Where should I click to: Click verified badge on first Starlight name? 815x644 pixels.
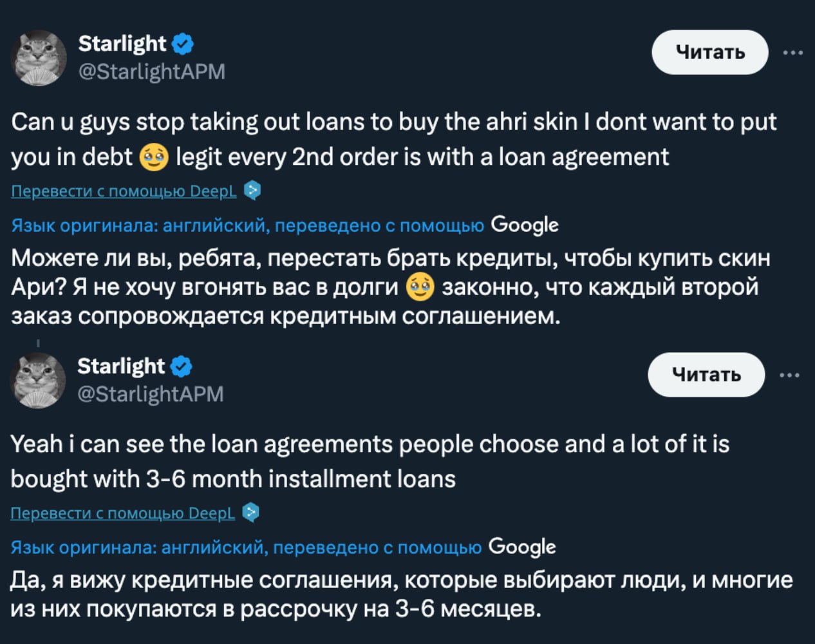(183, 44)
